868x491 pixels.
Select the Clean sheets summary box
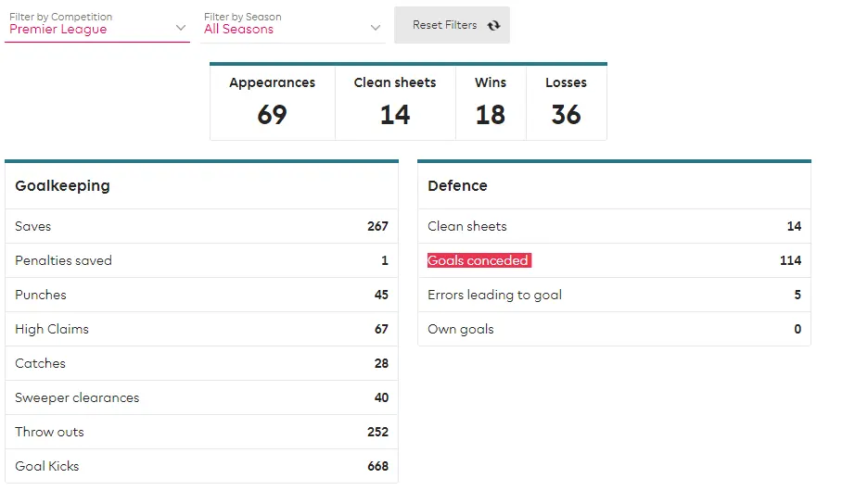coord(395,102)
